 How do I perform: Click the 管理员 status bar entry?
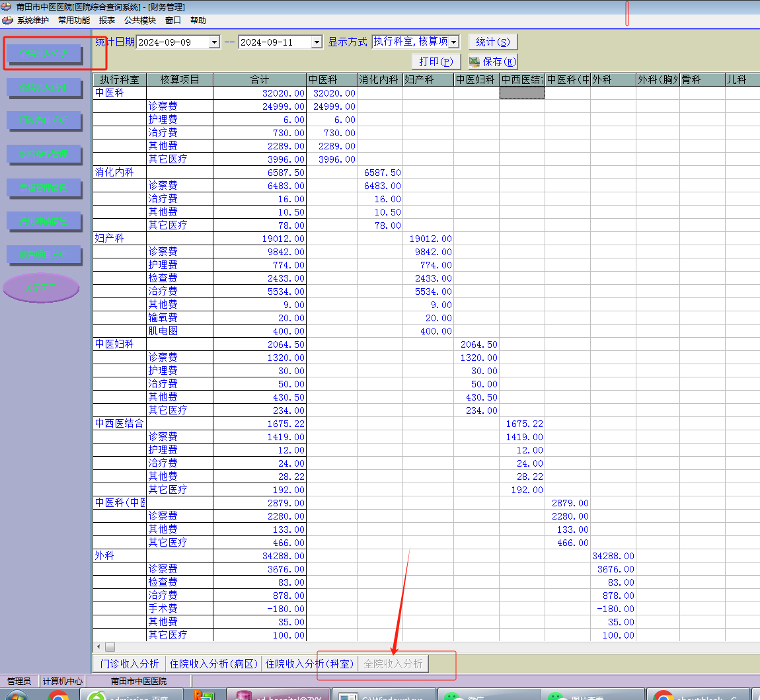pos(19,681)
